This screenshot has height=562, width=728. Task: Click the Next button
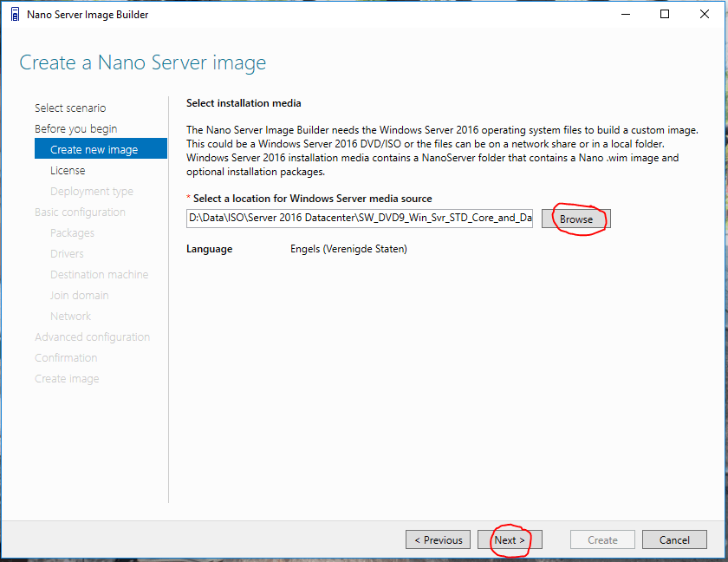pyautogui.click(x=510, y=539)
